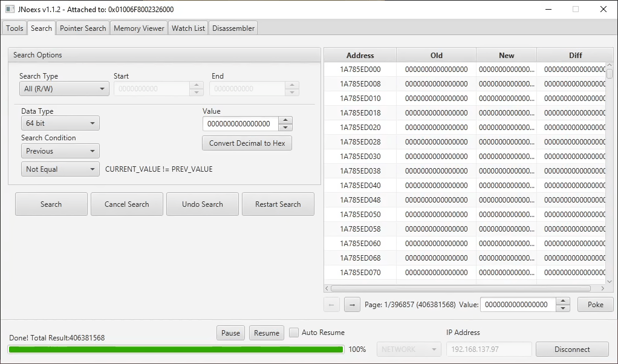Enable the Auto Resume checkbox
This screenshot has height=364, width=618.
tap(294, 333)
